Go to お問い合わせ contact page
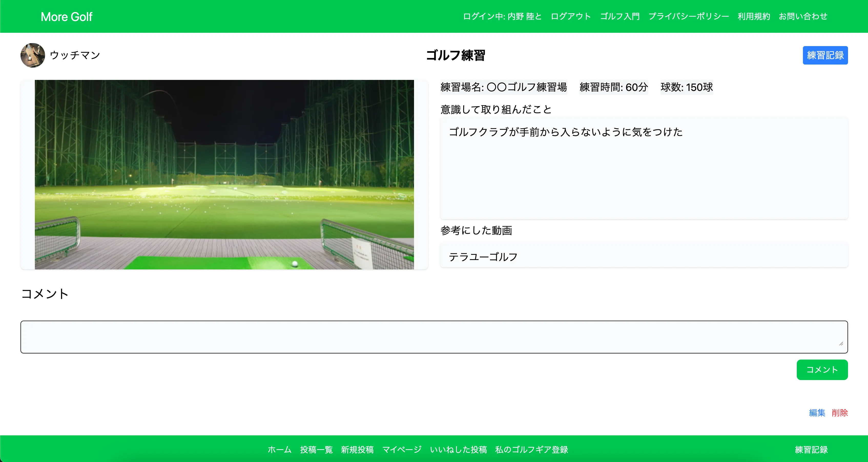868x462 pixels. 803,16
